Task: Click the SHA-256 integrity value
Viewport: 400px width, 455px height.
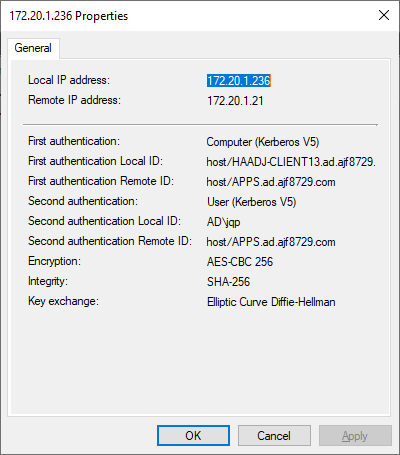Action: (x=228, y=282)
